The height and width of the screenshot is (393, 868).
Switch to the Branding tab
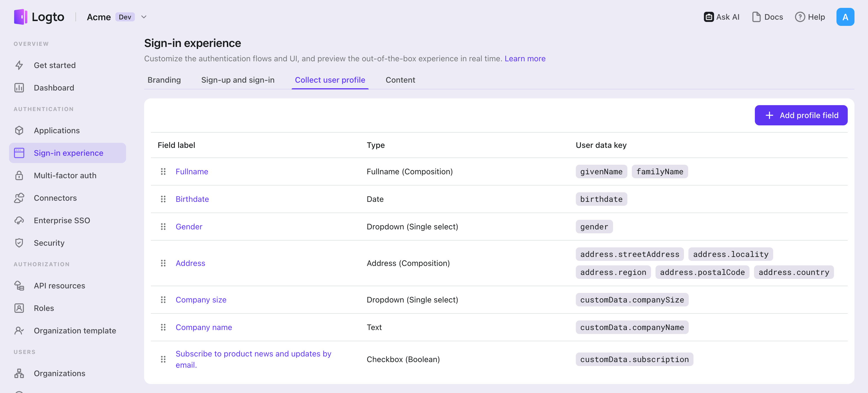tap(164, 80)
